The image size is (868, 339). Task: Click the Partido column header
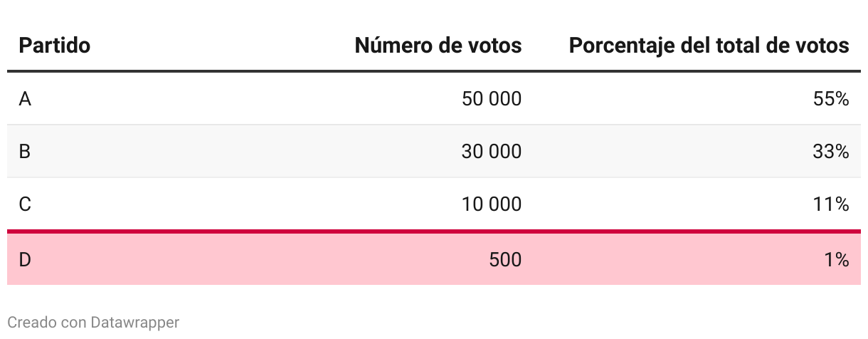(x=55, y=46)
